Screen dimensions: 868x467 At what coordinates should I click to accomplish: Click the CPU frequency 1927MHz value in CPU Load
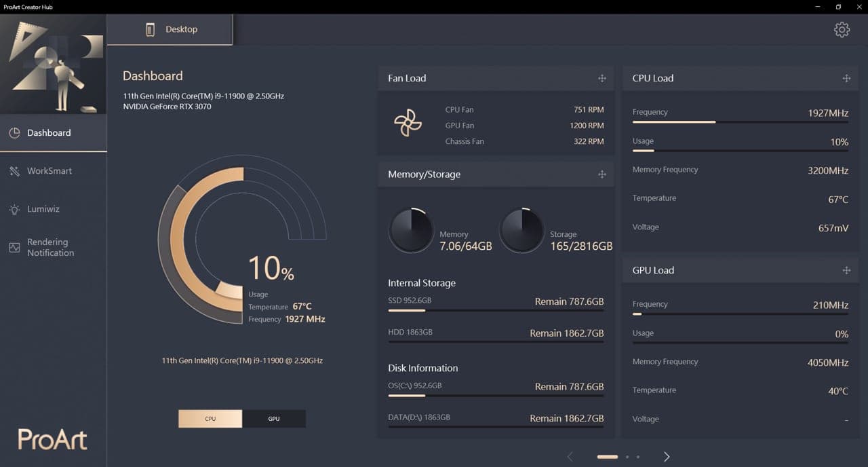point(828,113)
